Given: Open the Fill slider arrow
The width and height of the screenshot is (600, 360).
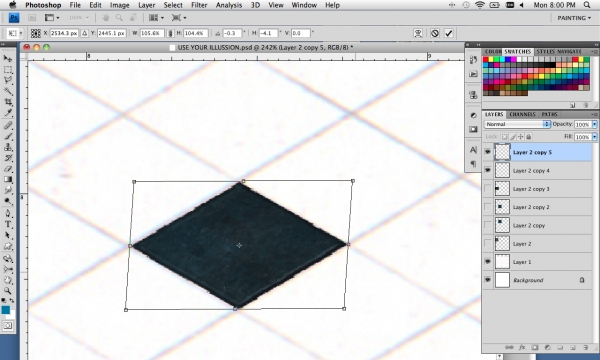Looking at the screenshot, I should click(x=594, y=137).
